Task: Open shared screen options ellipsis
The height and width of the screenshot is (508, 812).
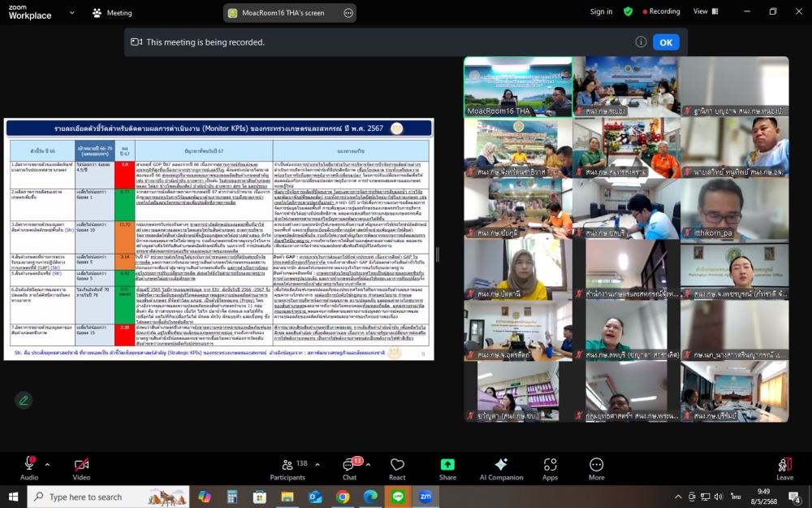Action: click(348, 12)
